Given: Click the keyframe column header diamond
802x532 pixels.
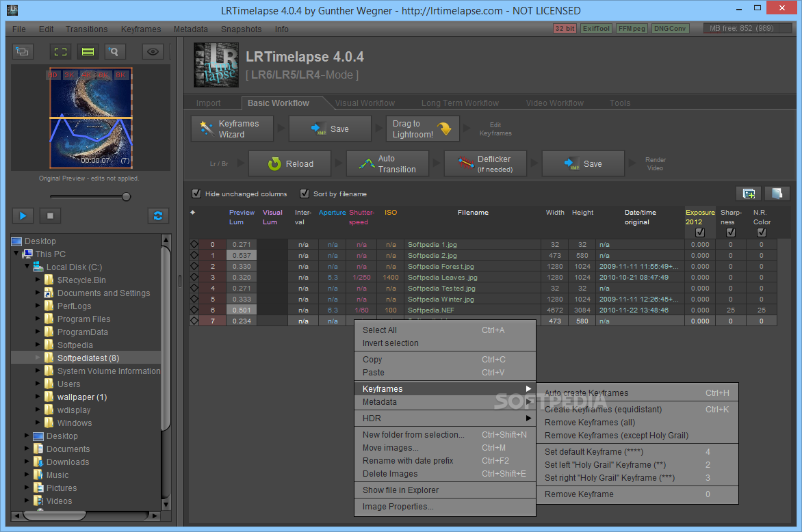Looking at the screenshot, I should click(193, 212).
